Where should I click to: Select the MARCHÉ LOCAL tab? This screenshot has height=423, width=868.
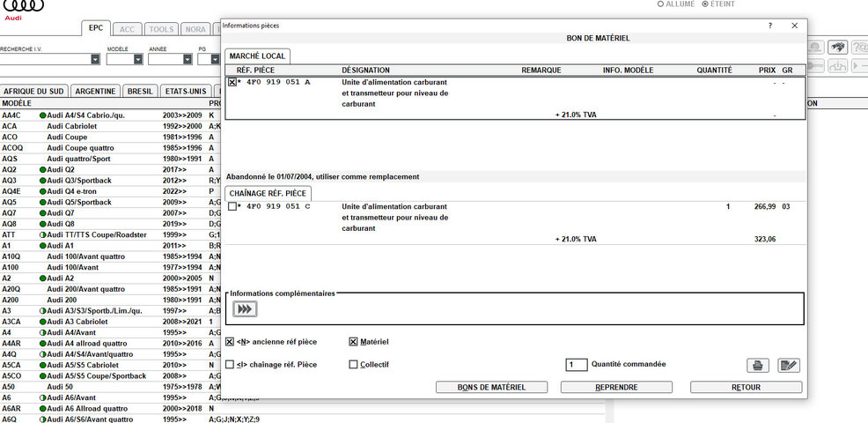coord(257,56)
